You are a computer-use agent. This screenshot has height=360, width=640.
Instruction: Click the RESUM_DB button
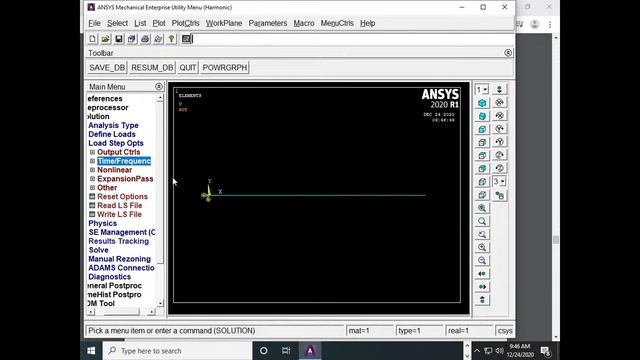[152, 68]
